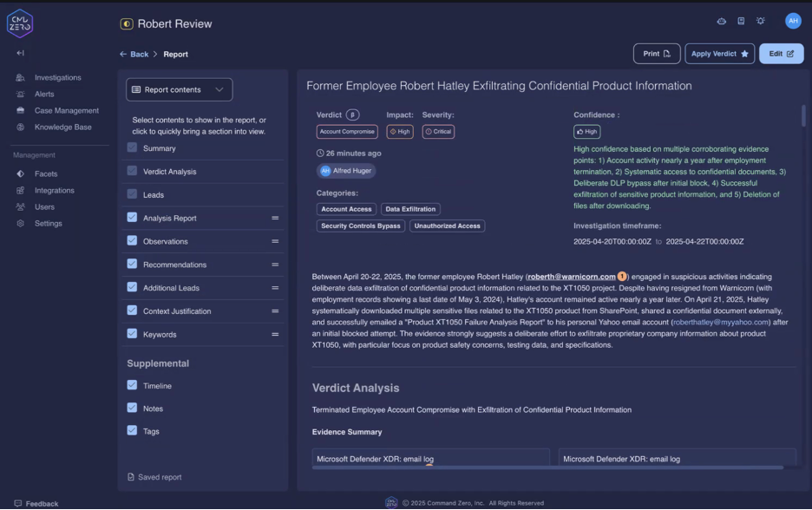
Task: Open the alert bell icon in header
Action: [760, 21]
